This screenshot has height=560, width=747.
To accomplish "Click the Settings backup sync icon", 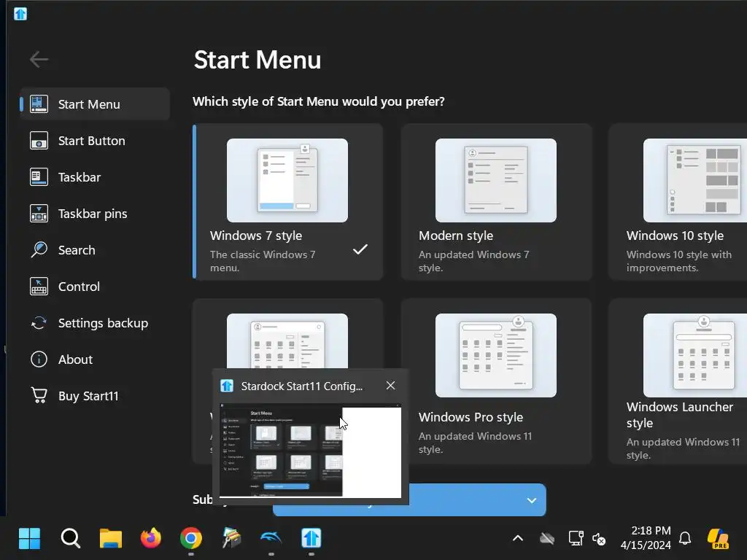I will pyautogui.click(x=39, y=323).
